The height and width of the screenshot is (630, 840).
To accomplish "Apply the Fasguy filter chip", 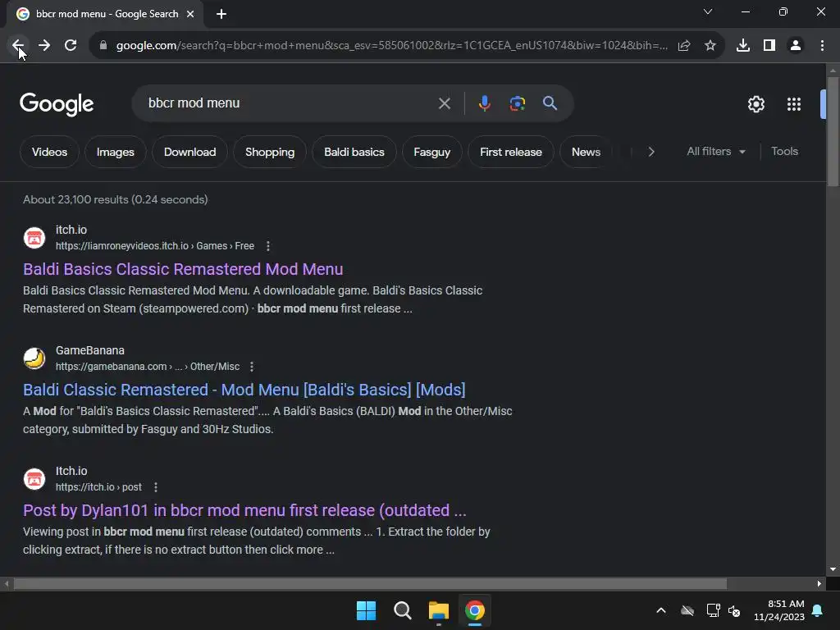I will tap(431, 152).
